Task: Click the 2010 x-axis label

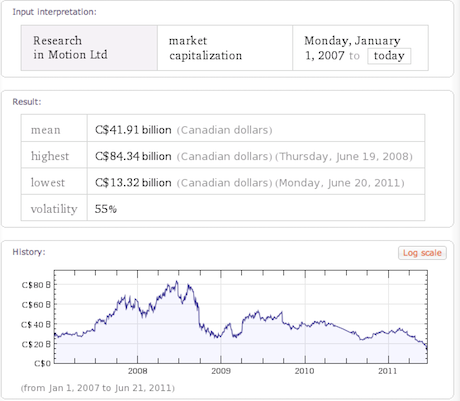Action: click(304, 371)
